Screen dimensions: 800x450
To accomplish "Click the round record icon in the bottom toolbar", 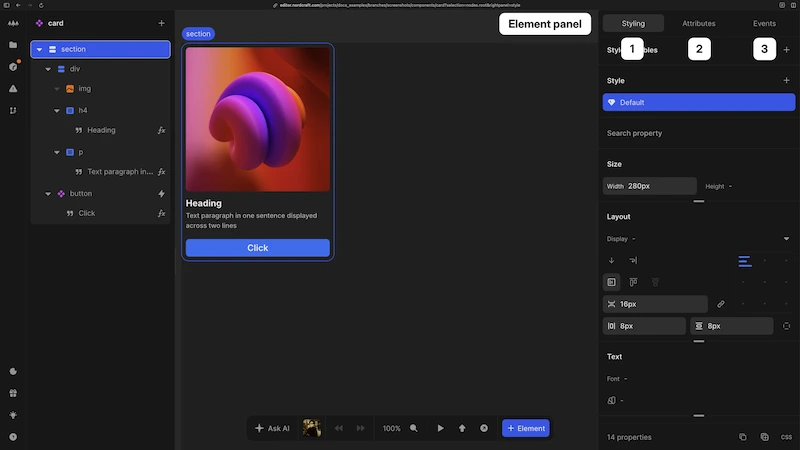I will (x=484, y=428).
